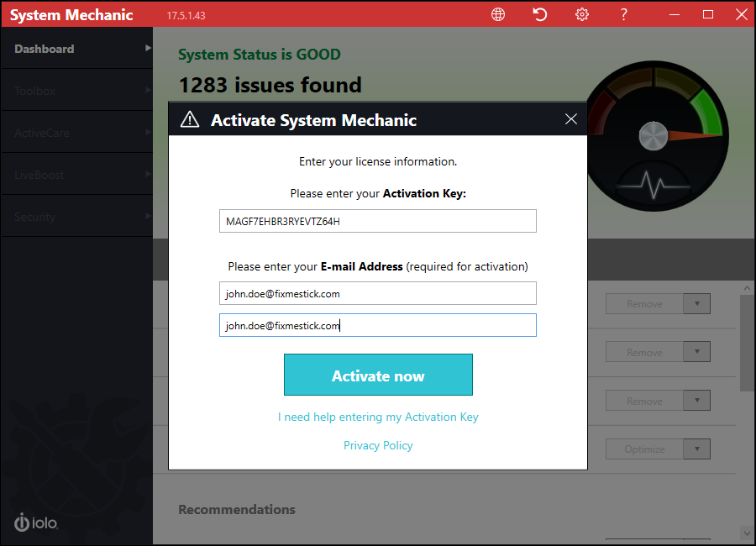Click the '1283 issues found' text
756x546 pixels.
(270, 85)
